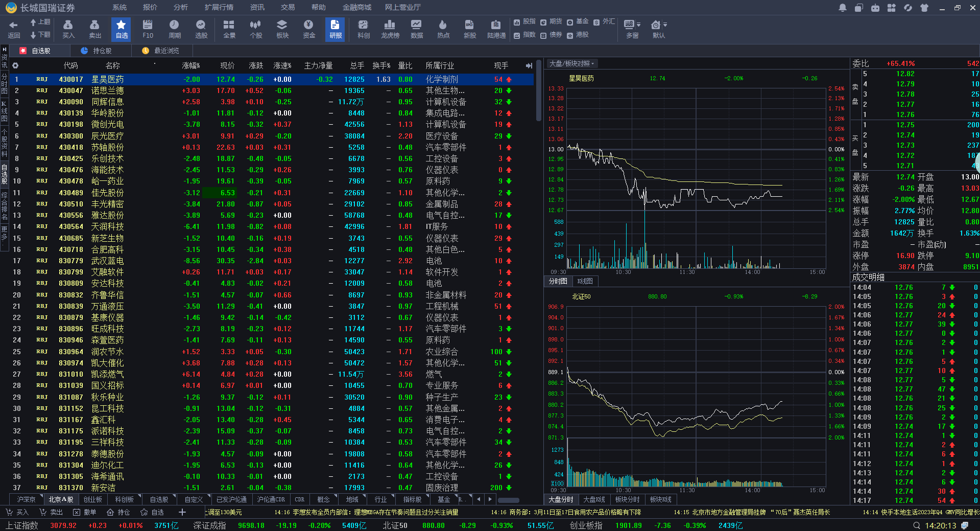980x531 pixels.
Task: Expand the 行业 bottom tab arrow
Action: 392,496
